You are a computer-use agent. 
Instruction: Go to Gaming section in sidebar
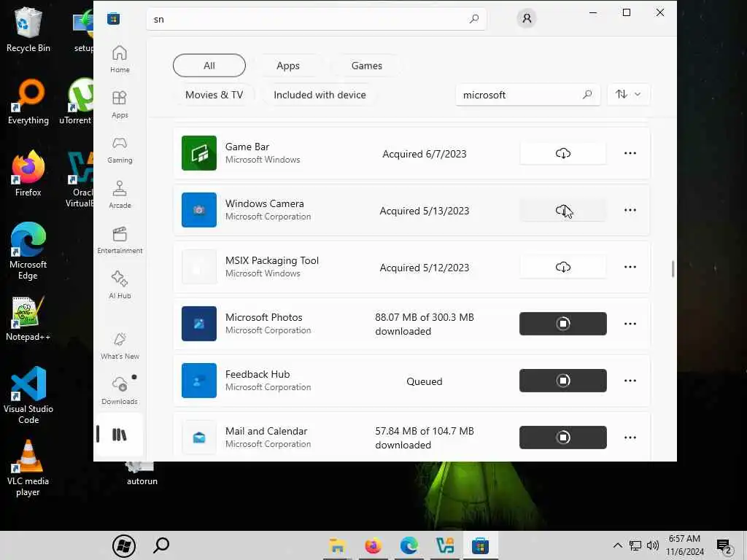(x=120, y=149)
